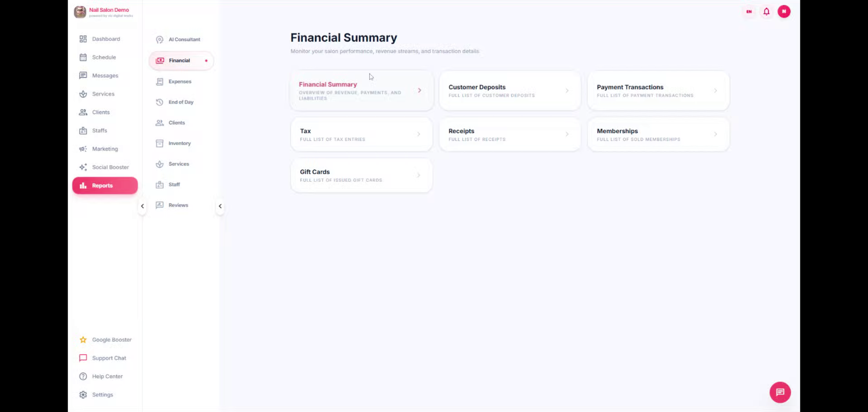Click the Dashboard grid icon

pyautogui.click(x=83, y=39)
